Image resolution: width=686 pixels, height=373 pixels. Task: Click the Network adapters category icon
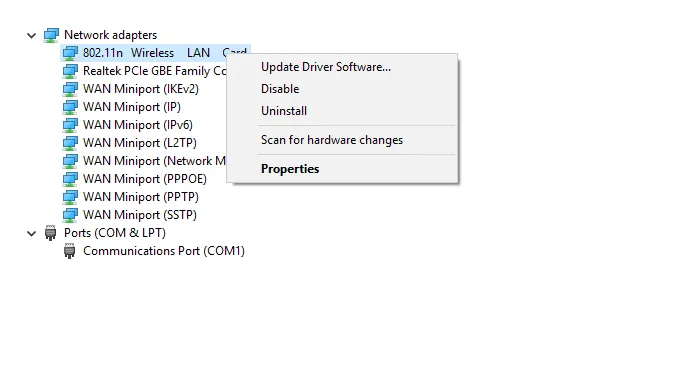pos(51,35)
